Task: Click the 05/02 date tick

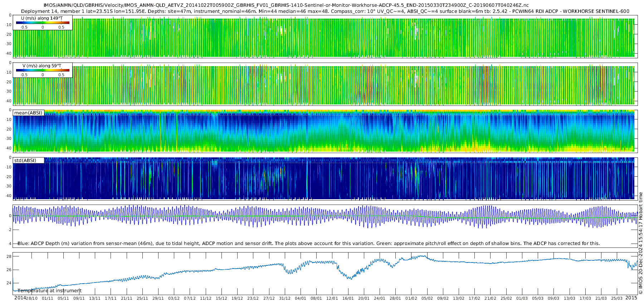Action: click(427, 298)
